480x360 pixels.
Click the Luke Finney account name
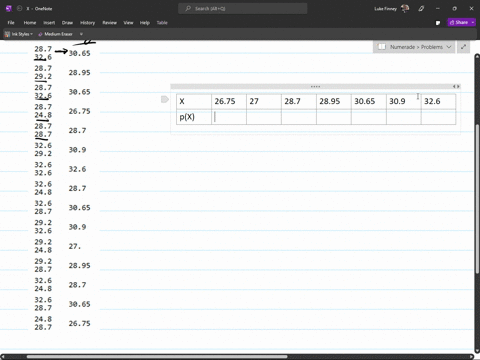385,9
